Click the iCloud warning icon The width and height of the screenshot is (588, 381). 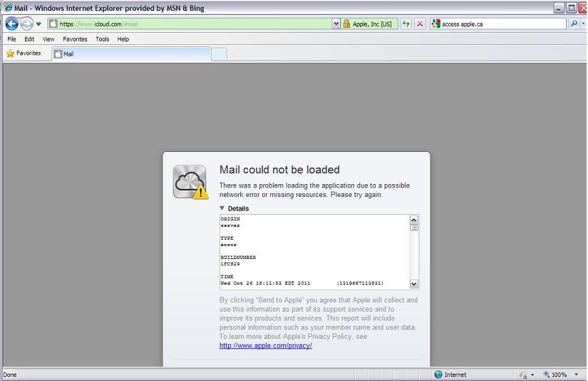pos(190,182)
